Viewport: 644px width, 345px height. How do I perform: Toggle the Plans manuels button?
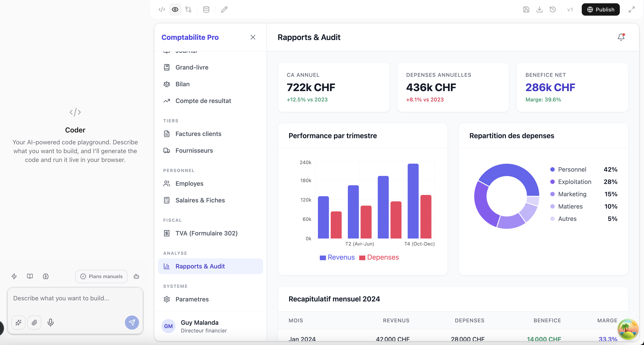pos(101,276)
